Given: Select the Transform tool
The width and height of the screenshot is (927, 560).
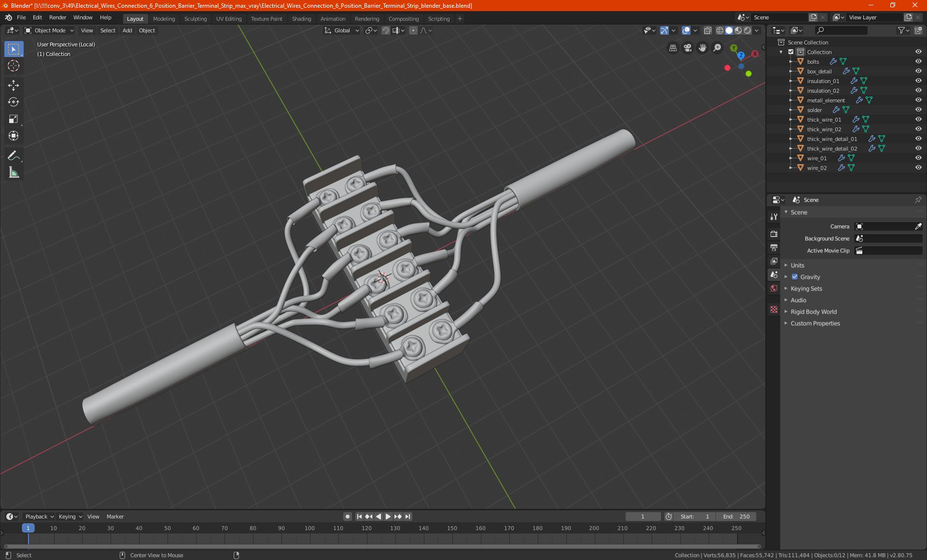Looking at the screenshot, I should (14, 136).
